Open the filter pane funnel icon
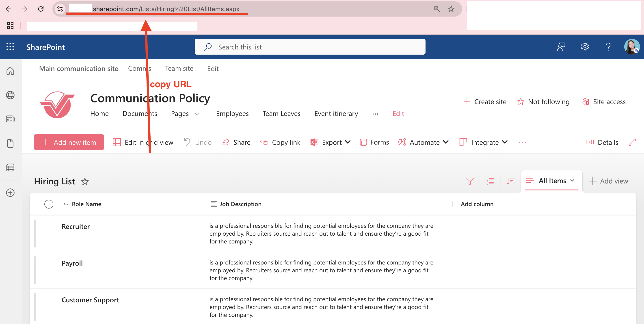This screenshot has width=644, height=324. [x=469, y=181]
